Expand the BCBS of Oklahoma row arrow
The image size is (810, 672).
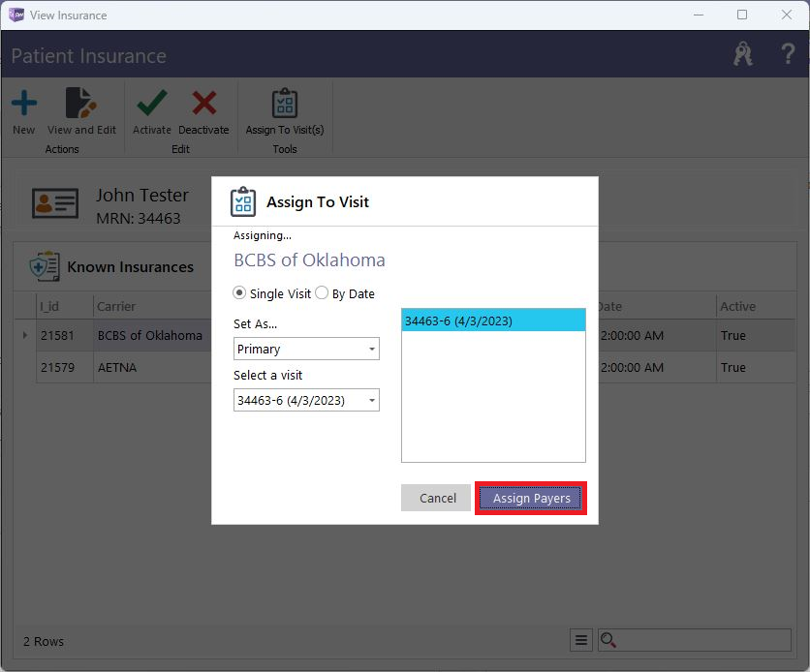click(25, 335)
